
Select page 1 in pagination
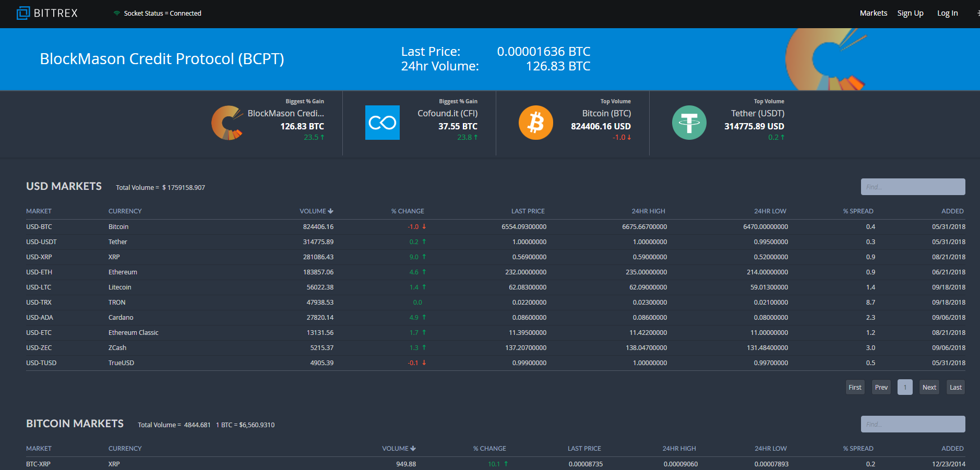tap(905, 387)
